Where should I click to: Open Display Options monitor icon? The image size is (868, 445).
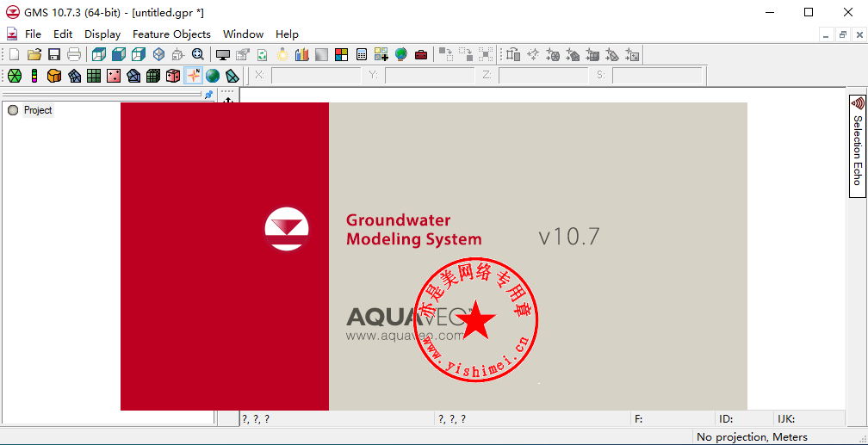(222, 54)
